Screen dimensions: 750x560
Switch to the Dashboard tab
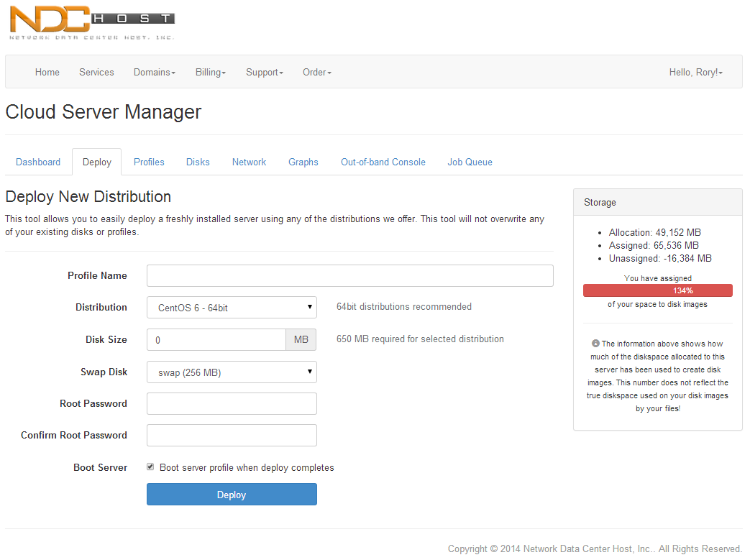coord(38,162)
